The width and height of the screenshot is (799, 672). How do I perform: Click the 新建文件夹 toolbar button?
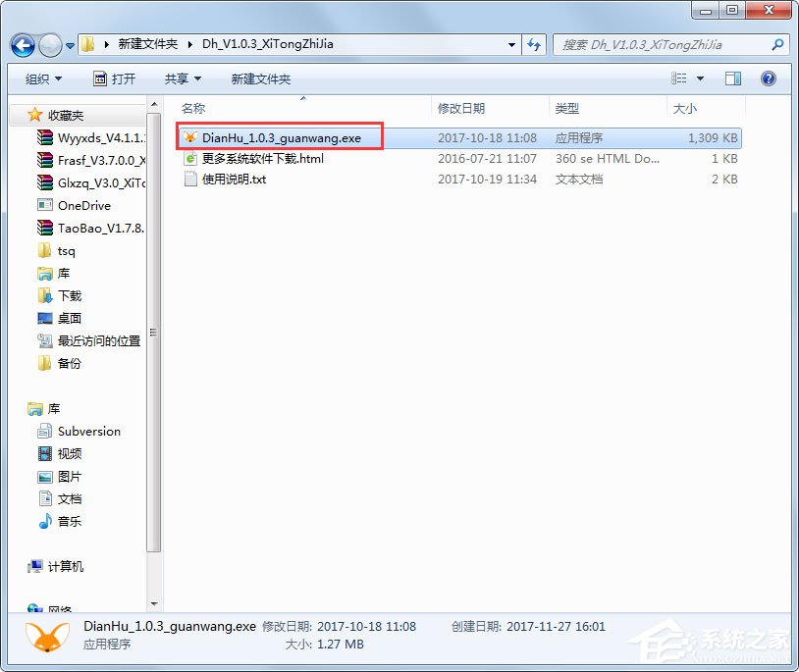click(x=261, y=78)
